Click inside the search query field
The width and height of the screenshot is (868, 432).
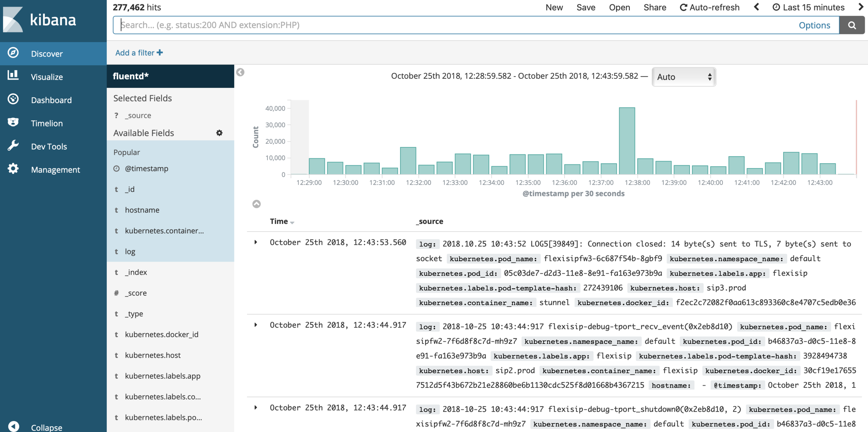coord(451,25)
